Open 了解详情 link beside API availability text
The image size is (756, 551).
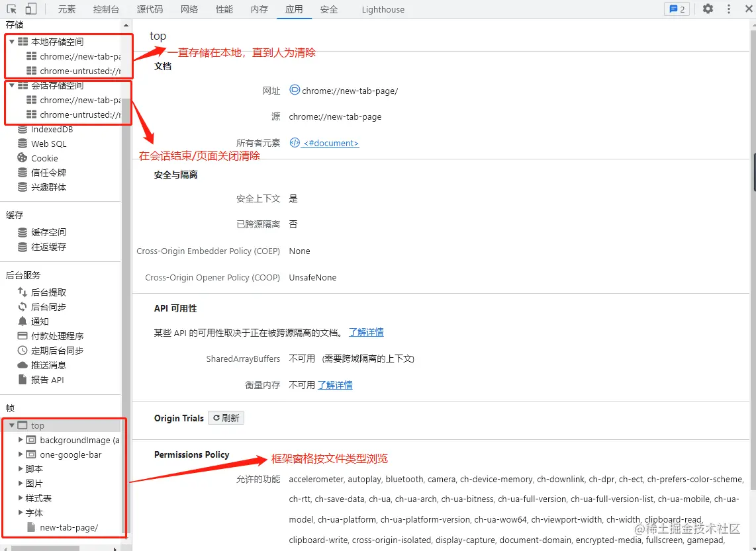coord(367,332)
